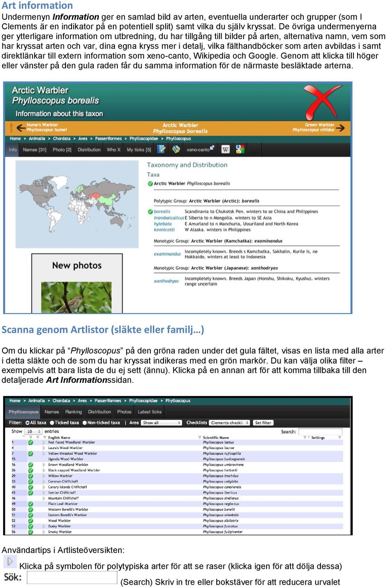Click Aves in the lower breadcrumb
The image size is (386, 588).
[82, 401]
